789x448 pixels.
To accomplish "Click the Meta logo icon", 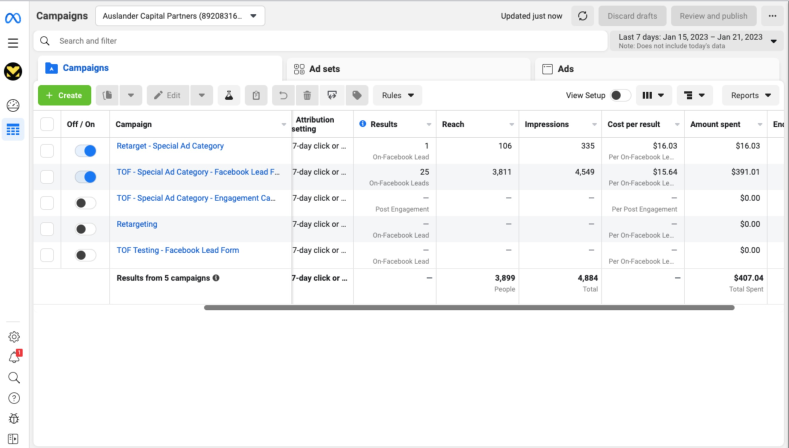I will pos(13,19).
